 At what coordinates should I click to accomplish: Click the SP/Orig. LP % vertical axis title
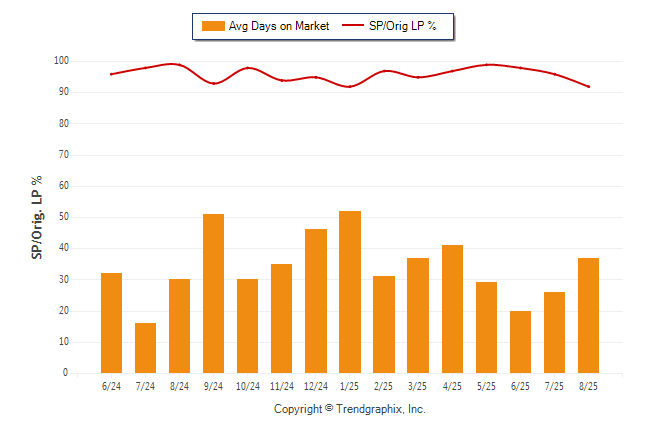[x=37, y=218]
